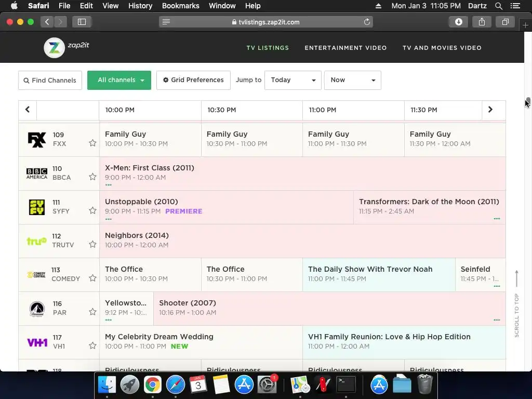Go back with Safari's back arrow
532x399 pixels.
pyautogui.click(x=47, y=22)
